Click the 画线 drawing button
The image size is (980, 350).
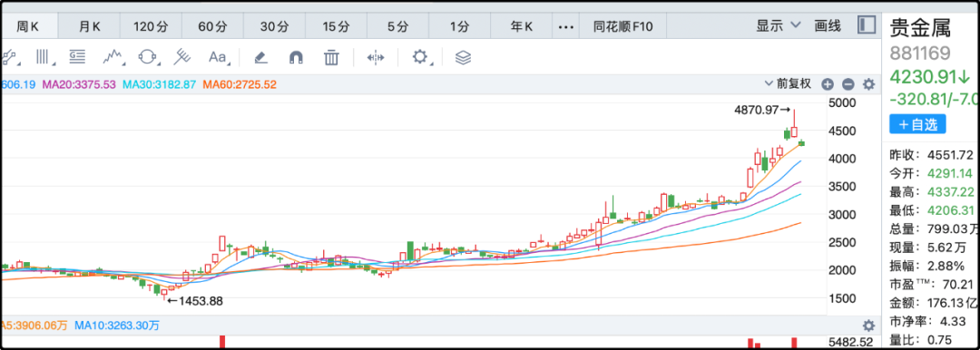click(x=828, y=25)
